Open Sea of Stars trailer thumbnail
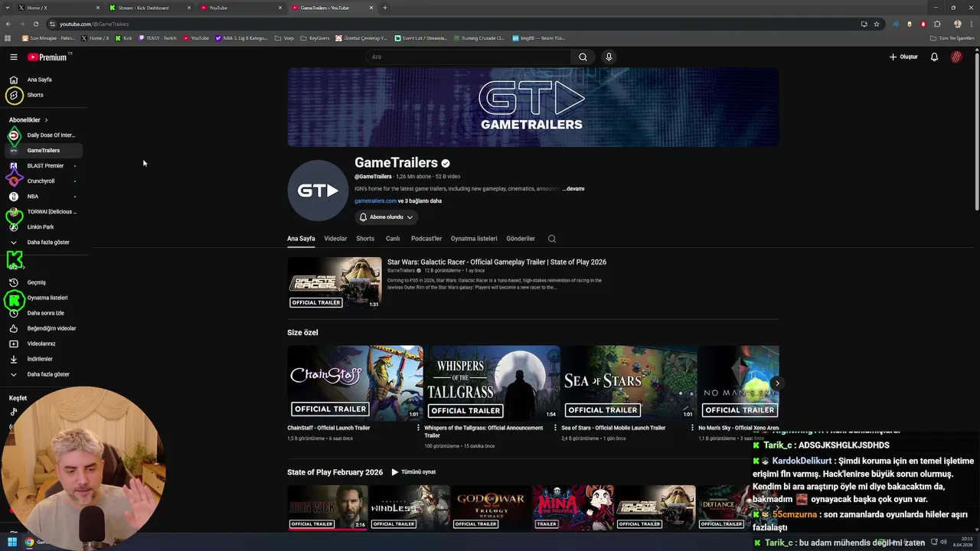Screen dimensions: 980x551 [629, 383]
